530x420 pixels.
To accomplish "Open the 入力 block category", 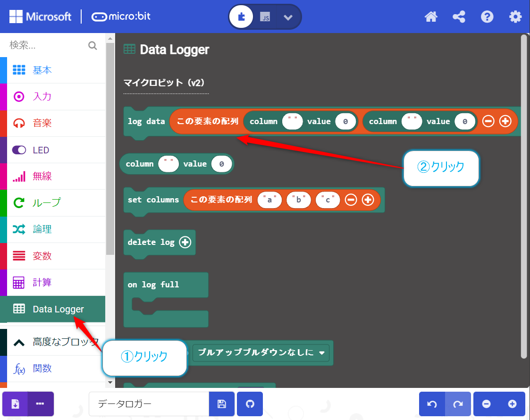I will (53, 97).
